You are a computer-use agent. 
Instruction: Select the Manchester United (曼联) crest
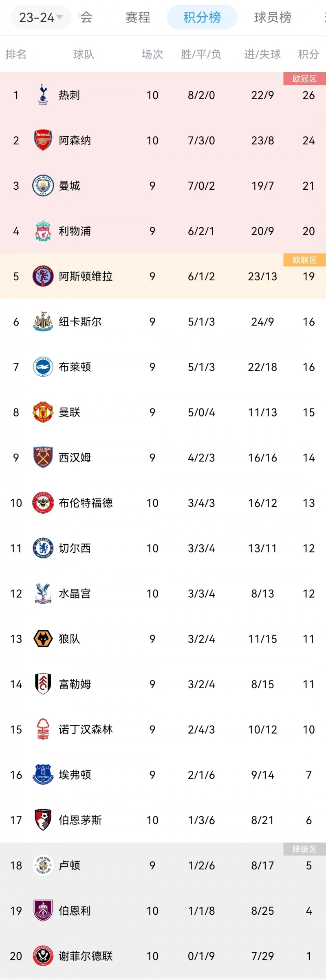click(43, 412)
